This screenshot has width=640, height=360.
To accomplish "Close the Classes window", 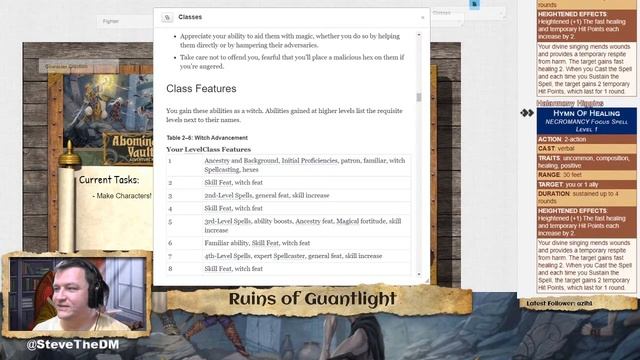I will (x=422, y=18).
